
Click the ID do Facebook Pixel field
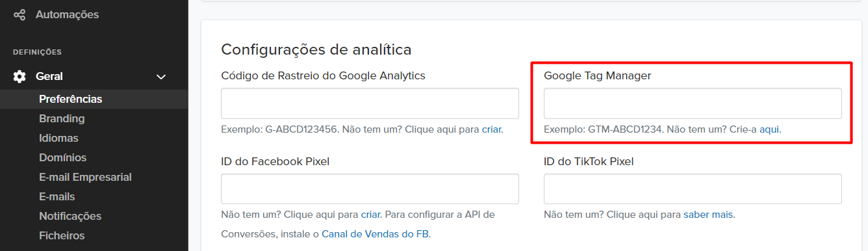(x=370, y=189)
